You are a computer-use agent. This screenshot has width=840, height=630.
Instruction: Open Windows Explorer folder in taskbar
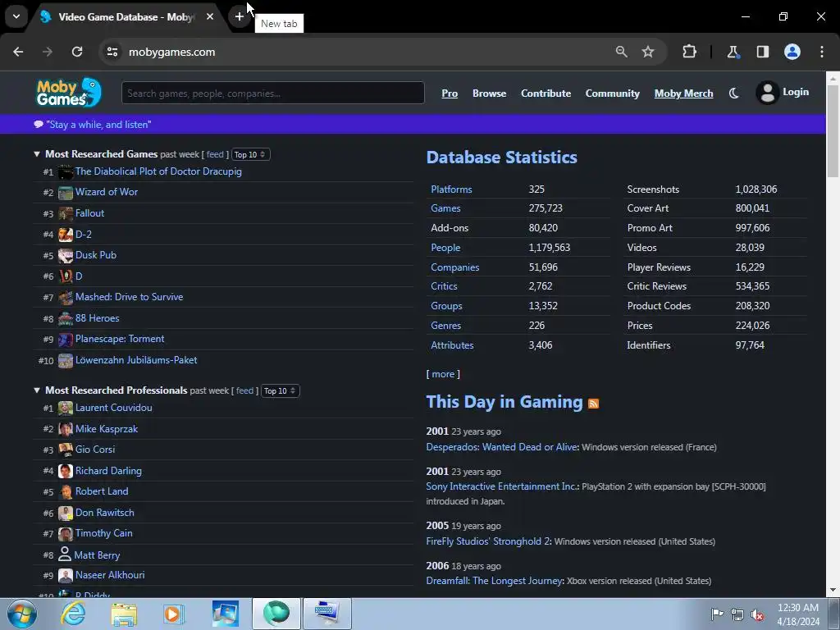point(125,614)
